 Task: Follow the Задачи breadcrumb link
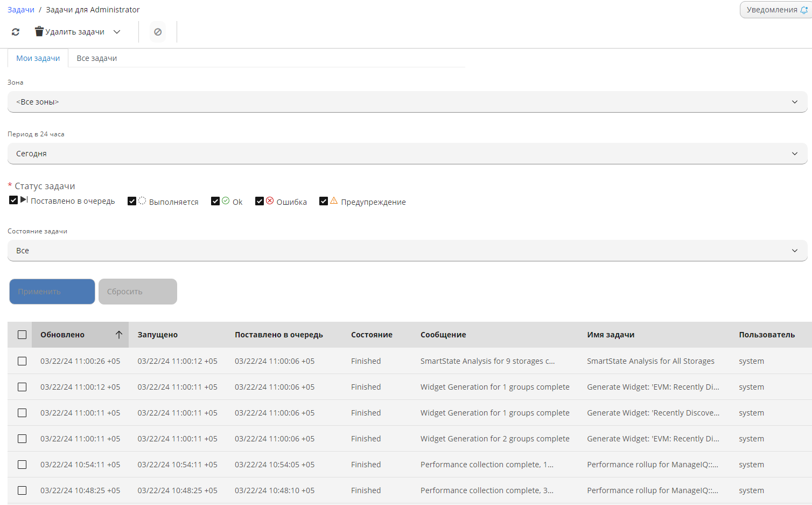pos(21,10)
